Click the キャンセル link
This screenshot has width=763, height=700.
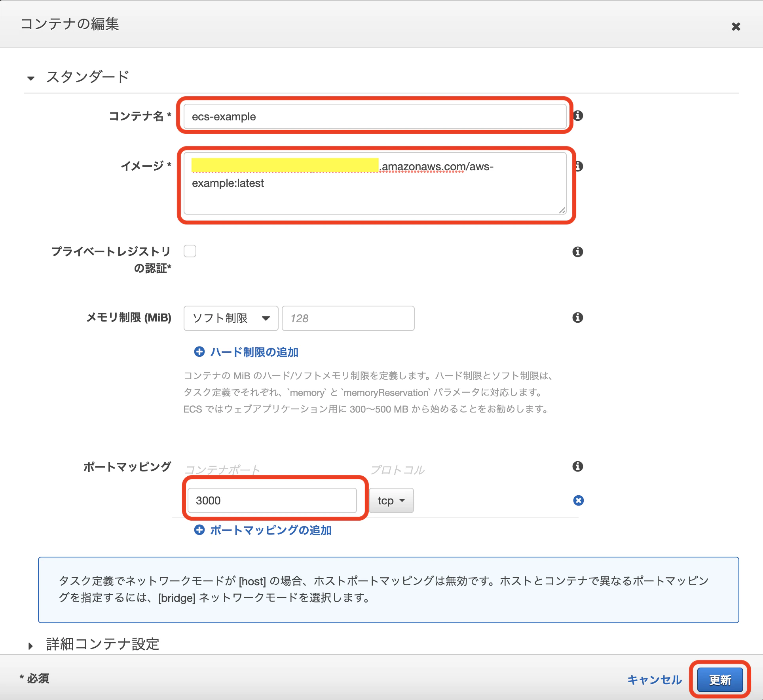point(655,680)
